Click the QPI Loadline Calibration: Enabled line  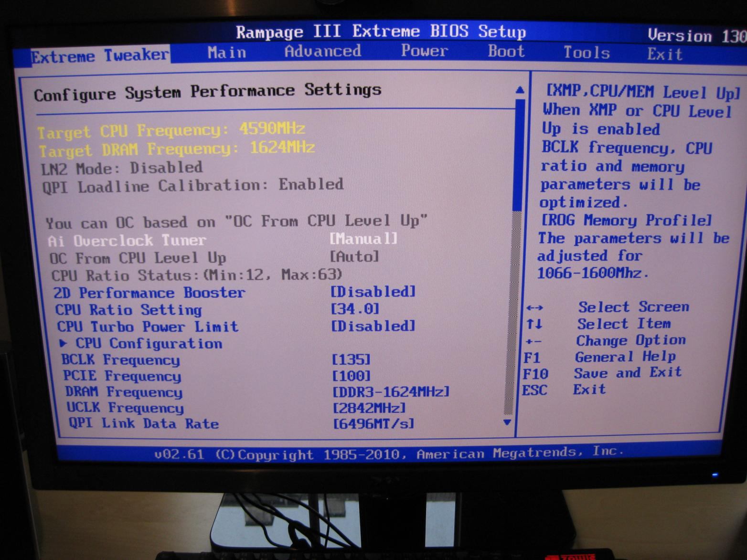pyautogui.click(x=193, y=185)
